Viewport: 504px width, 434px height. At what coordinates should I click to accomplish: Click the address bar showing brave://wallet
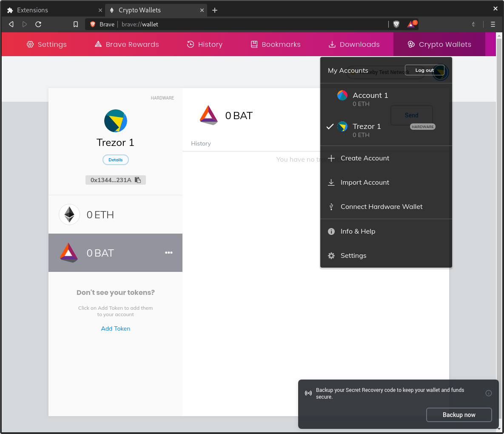click(x=236, y=24)
